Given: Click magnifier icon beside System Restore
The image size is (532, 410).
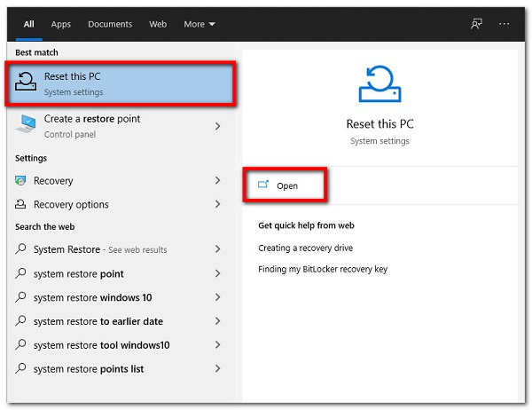Looking at the screenshot, I should pyautogui.click(x=20, y=249).
